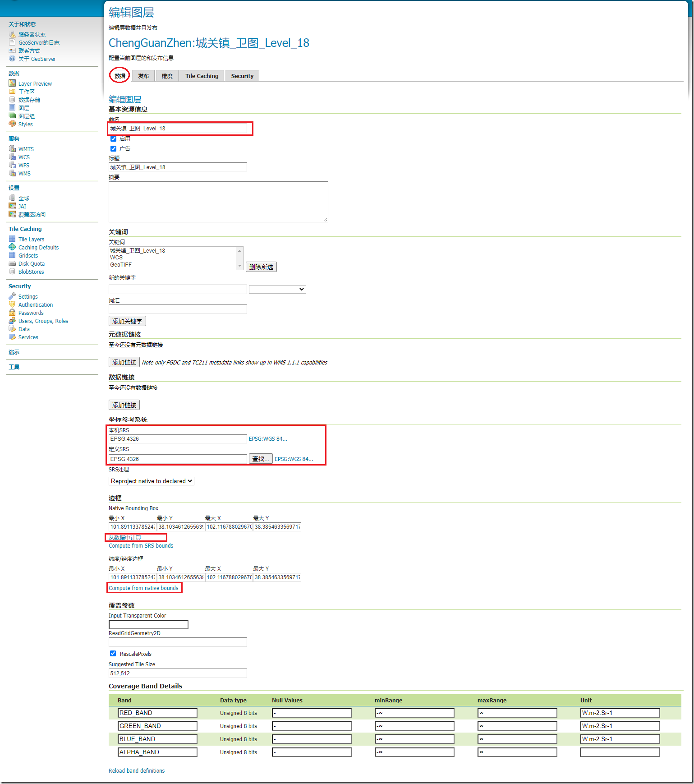
Task: Switch to the 维度 tab
Action: (167, 76)
